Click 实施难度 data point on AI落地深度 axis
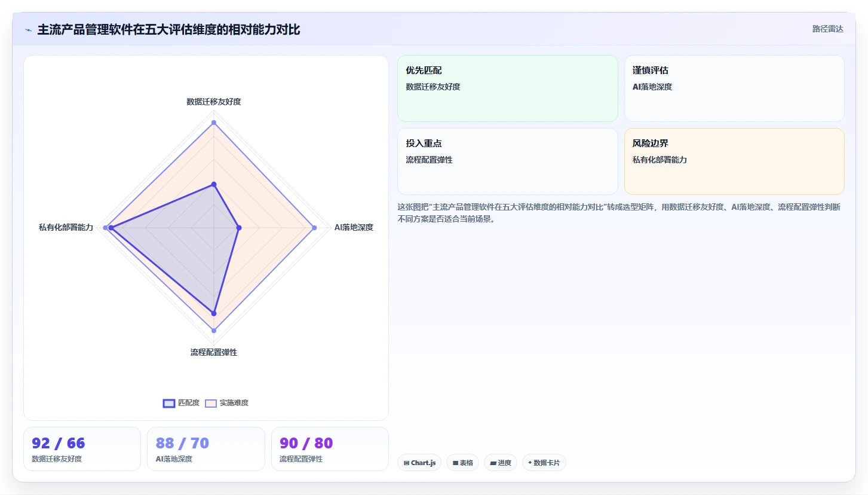 [x=314, y=228]
